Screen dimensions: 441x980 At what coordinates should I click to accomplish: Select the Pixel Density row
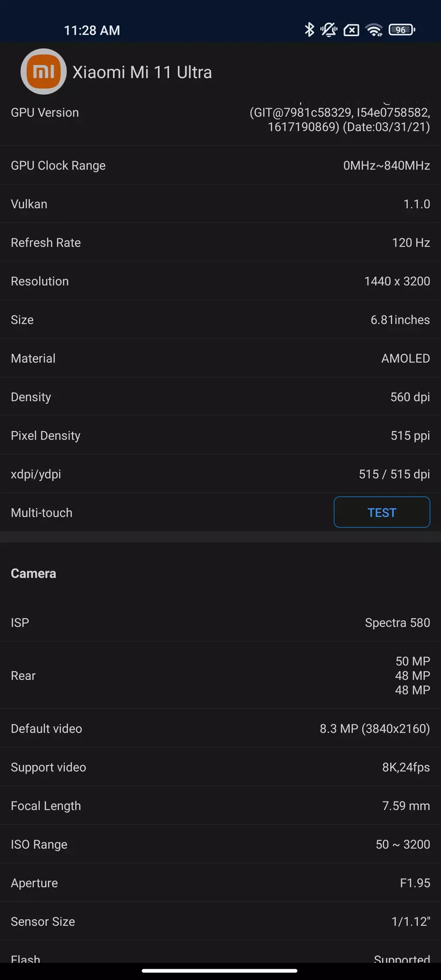tap(220, 436)
